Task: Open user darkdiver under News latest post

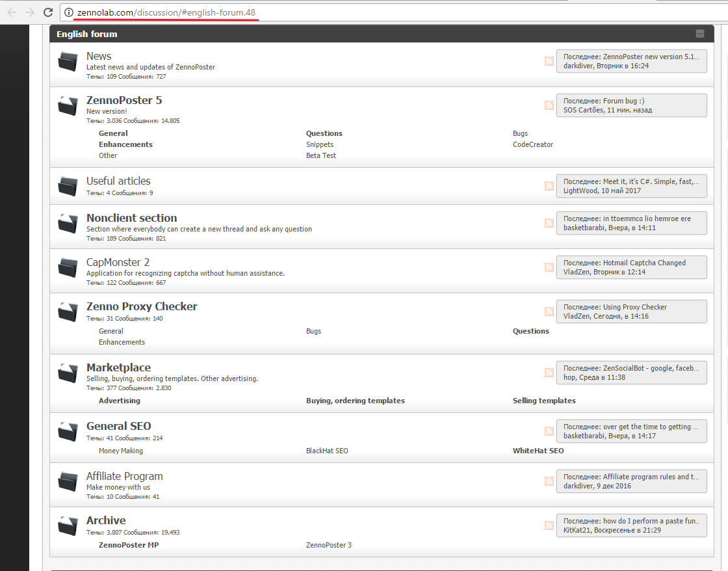Action: click(578, 66)
